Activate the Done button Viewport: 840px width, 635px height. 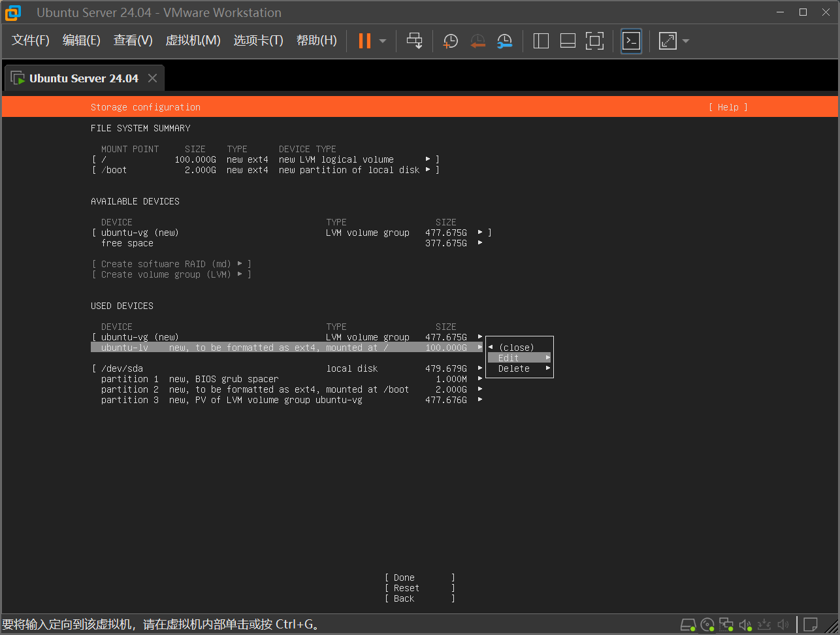click(x=419, y=578)
